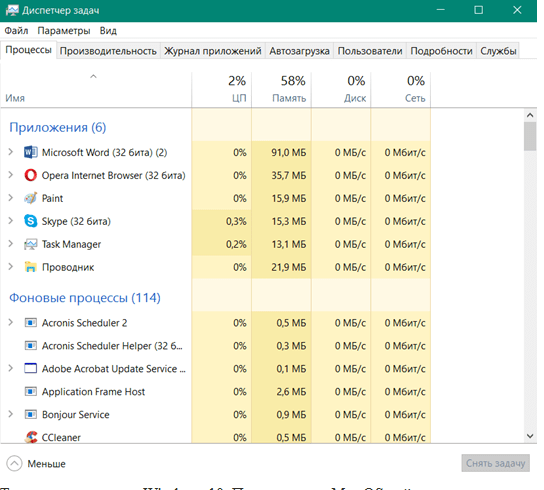Switch to the Журнал приложений tab
This screenshot has width=544, height=490.
(x=213, y=51)
